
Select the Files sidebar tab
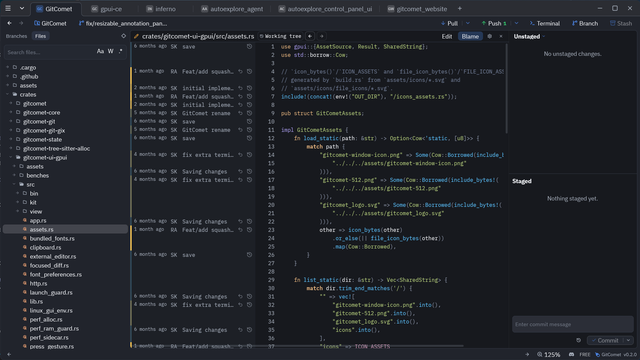40,36
